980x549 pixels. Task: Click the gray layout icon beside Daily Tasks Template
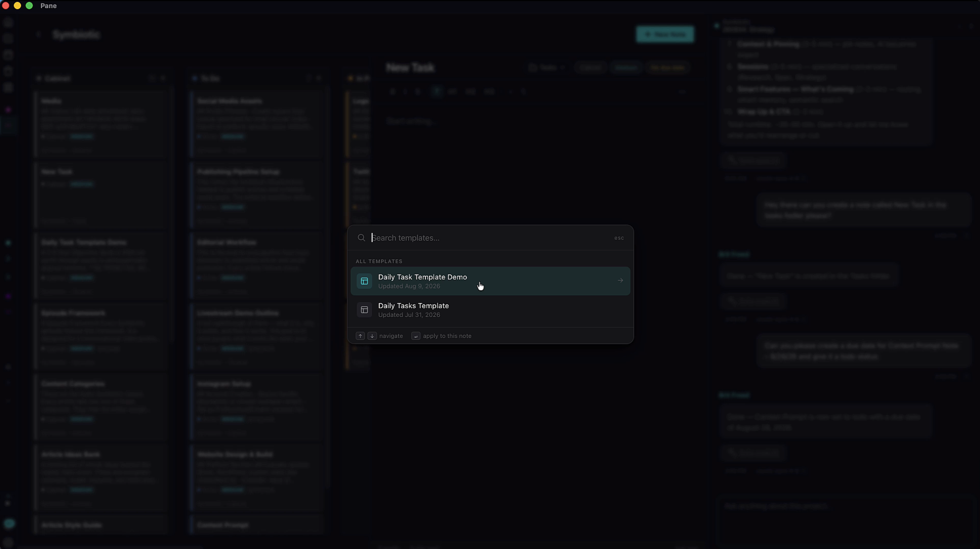tap(364, 310)
